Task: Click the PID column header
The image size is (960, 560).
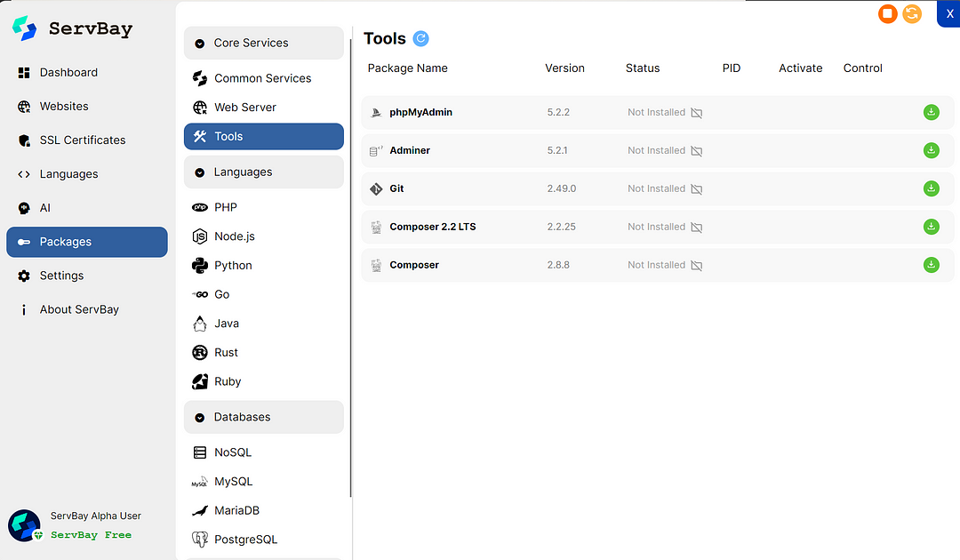Action: coord(731,68)
